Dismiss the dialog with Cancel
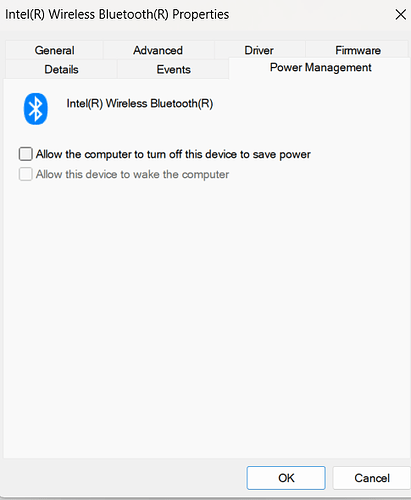The image size is (411, 500). pyautogui.click(x=372, y=478)
